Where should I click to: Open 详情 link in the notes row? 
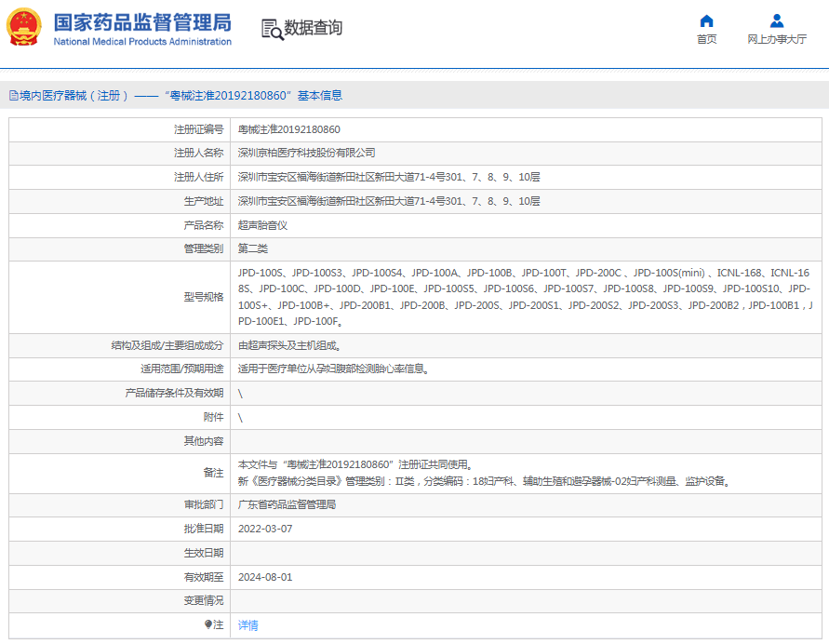tap(248, 625)
